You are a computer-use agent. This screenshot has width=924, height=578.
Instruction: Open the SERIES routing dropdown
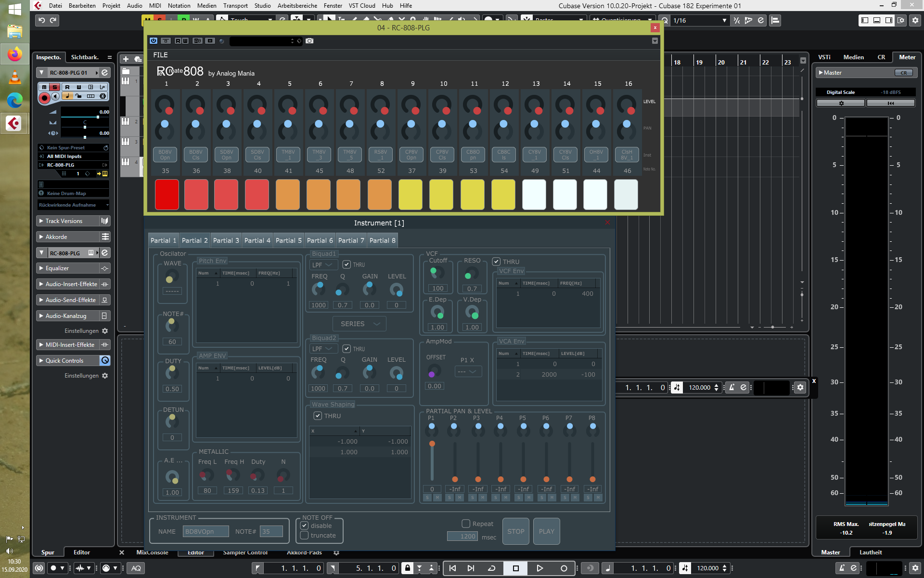coord(359,324)
